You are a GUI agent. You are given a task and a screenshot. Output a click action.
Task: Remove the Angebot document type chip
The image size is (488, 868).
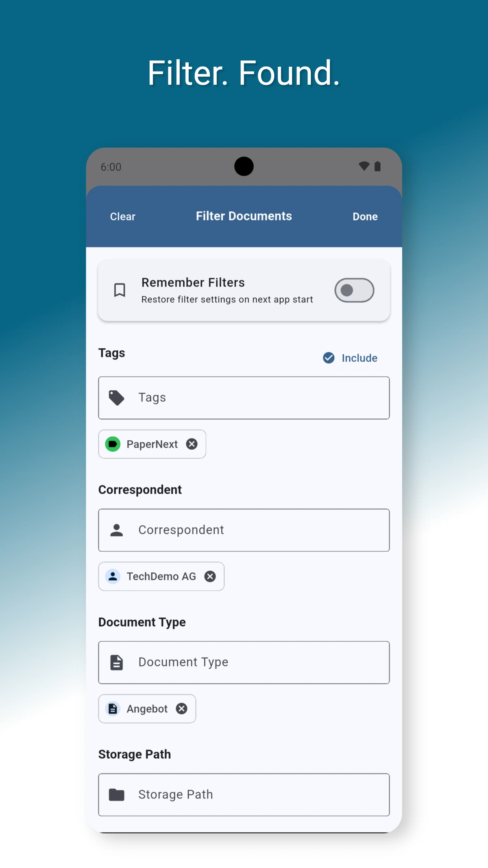[x=181, y=708]
